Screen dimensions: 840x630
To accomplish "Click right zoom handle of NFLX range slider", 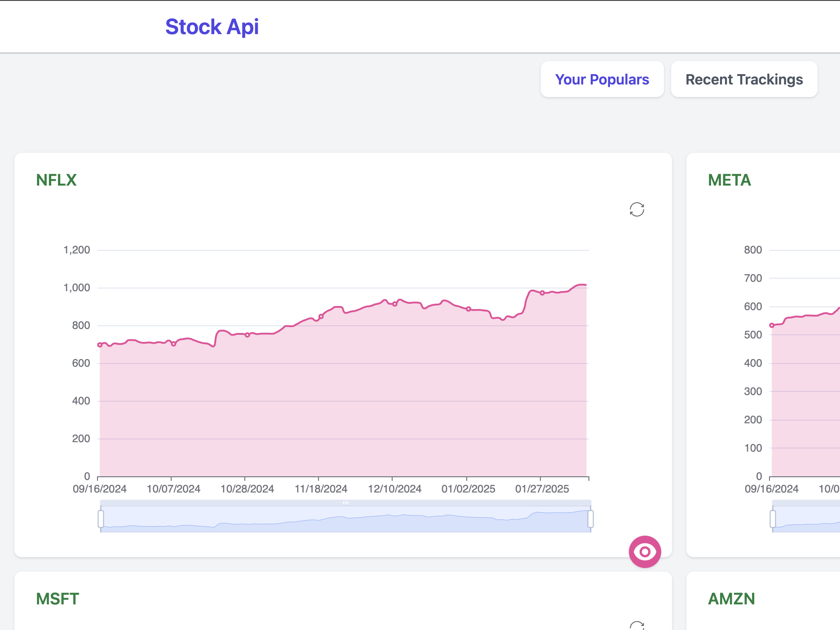I will pos(590,519).
